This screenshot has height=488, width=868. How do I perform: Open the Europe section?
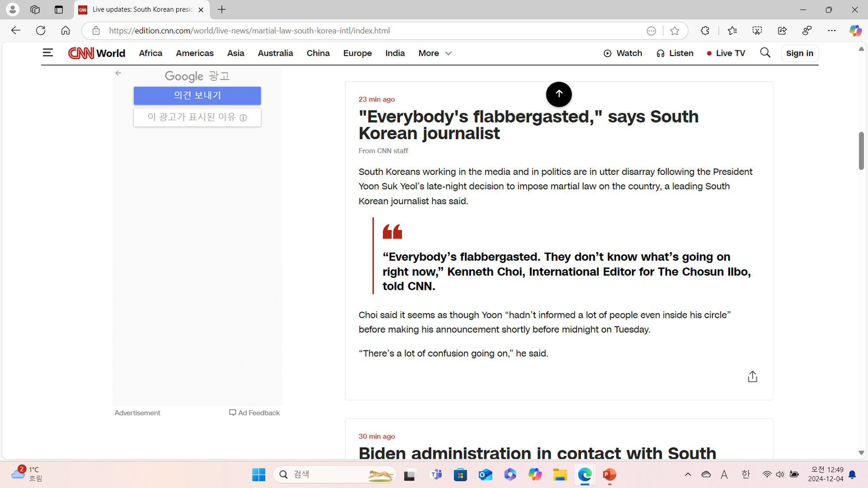tap(357, 53)
